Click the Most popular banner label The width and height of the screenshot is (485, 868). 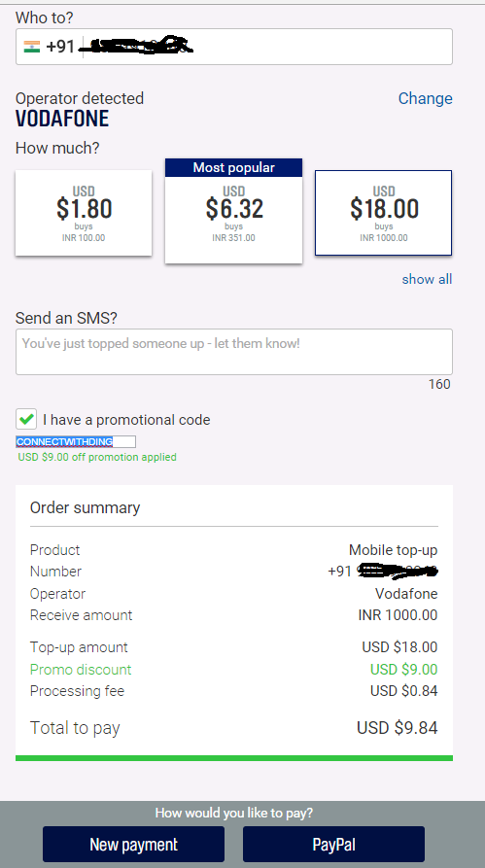point(233,168)
